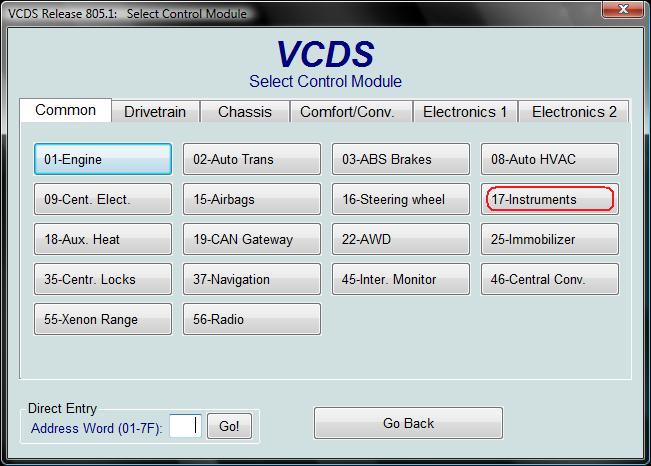Screen dimensions: 651x466
Task: Choose the 25-Immobilizer module
Action: click(550, 239)
